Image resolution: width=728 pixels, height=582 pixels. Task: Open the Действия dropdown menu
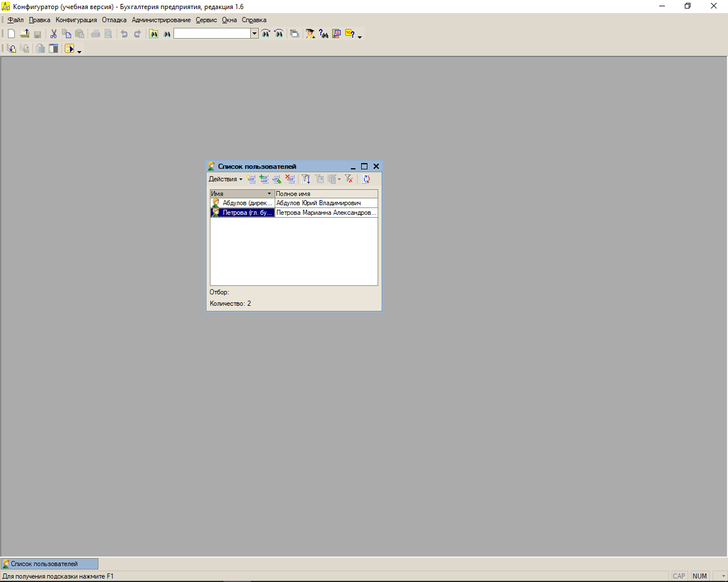tap(225, 179)
